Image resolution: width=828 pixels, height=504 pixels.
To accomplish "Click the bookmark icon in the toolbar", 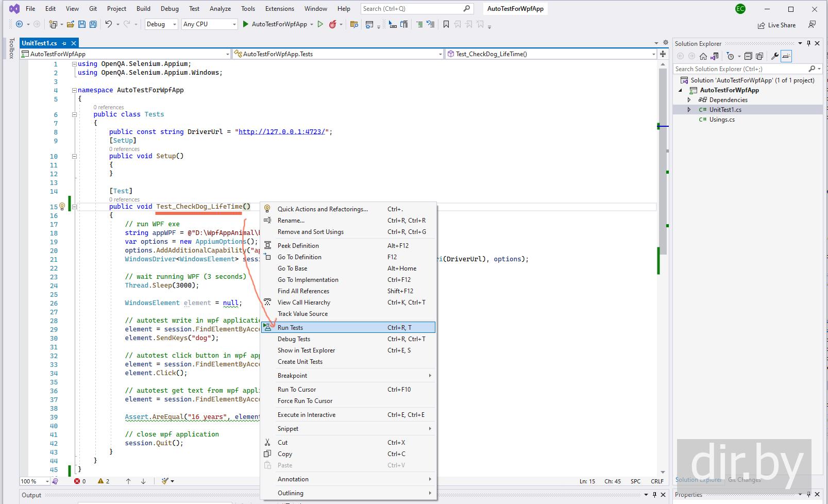I will tap(446, 24).
